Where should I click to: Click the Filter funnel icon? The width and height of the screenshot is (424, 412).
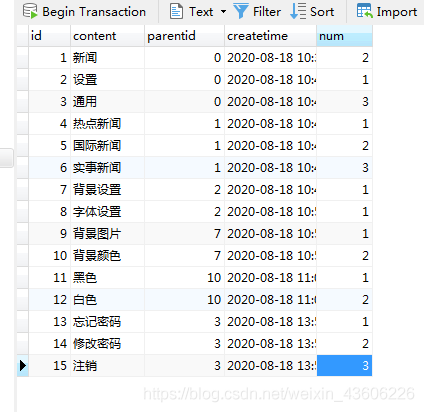(241, 11)
